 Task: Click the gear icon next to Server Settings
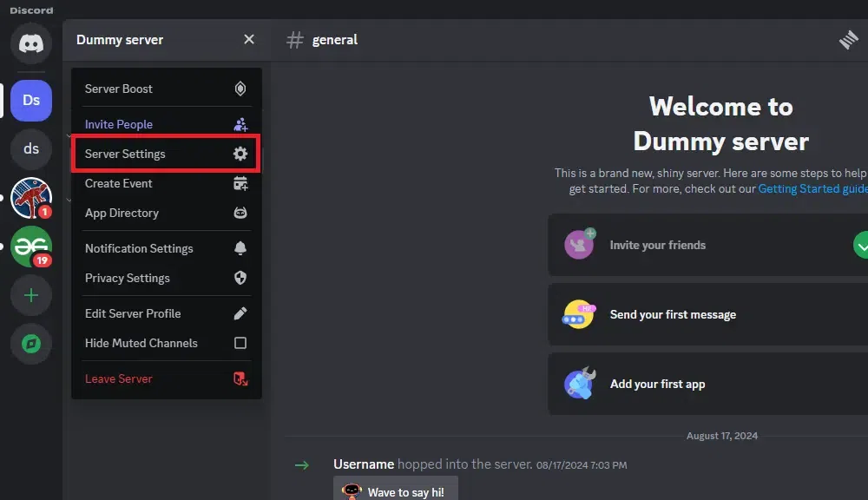pyautogui.click(x=240, y=154)
